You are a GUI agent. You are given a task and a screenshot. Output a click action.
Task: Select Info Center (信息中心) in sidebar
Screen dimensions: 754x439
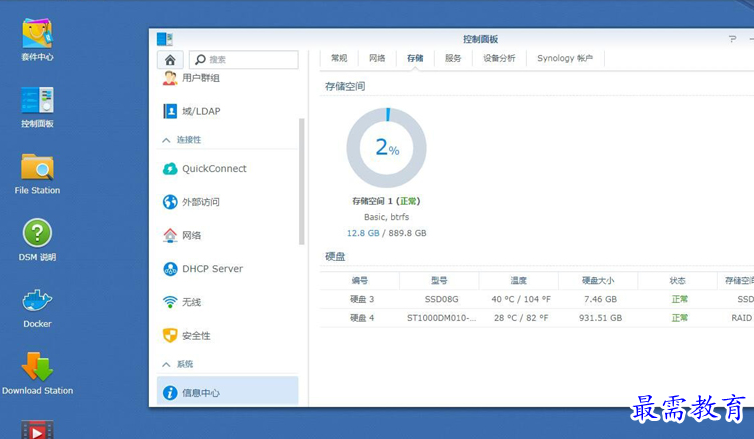227,392
